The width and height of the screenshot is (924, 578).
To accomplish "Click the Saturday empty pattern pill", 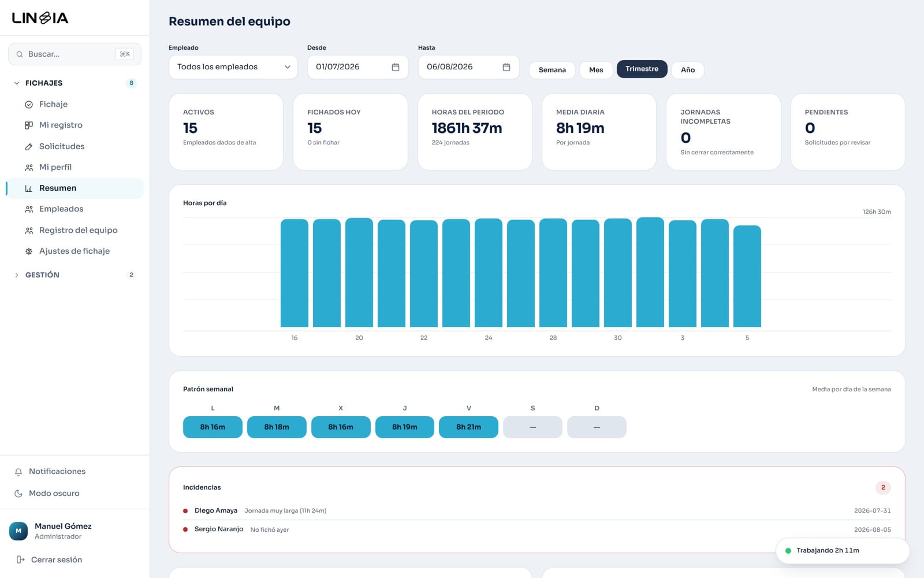I will (532, 427).
